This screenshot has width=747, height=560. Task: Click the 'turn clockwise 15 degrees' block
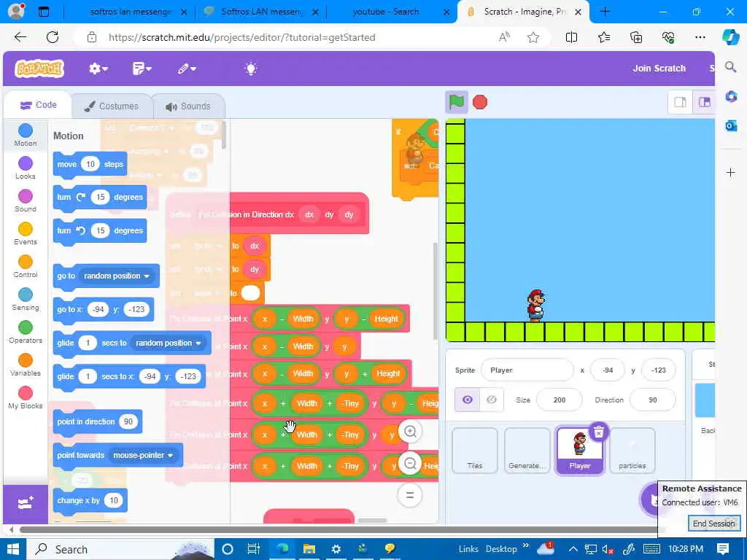point(100,198)
